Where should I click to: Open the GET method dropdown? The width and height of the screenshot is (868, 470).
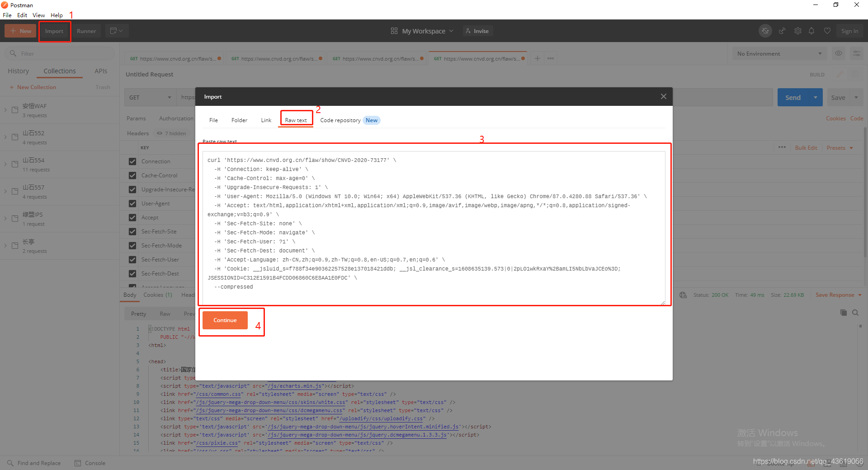[x=150, y=97]
